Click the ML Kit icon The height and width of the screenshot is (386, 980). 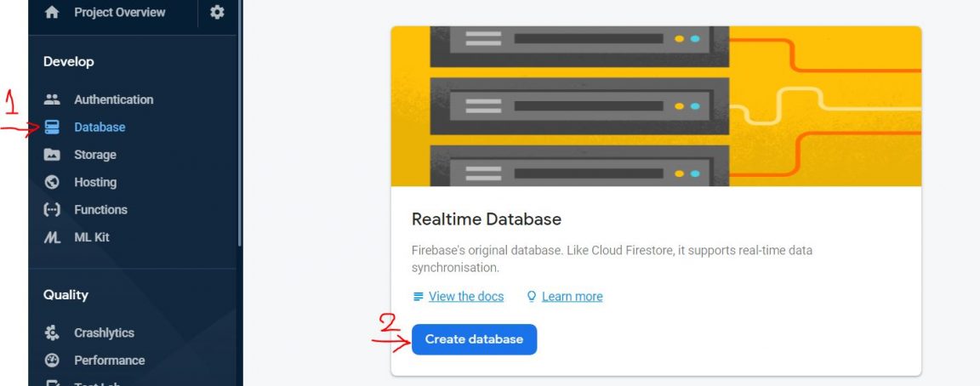52,237
